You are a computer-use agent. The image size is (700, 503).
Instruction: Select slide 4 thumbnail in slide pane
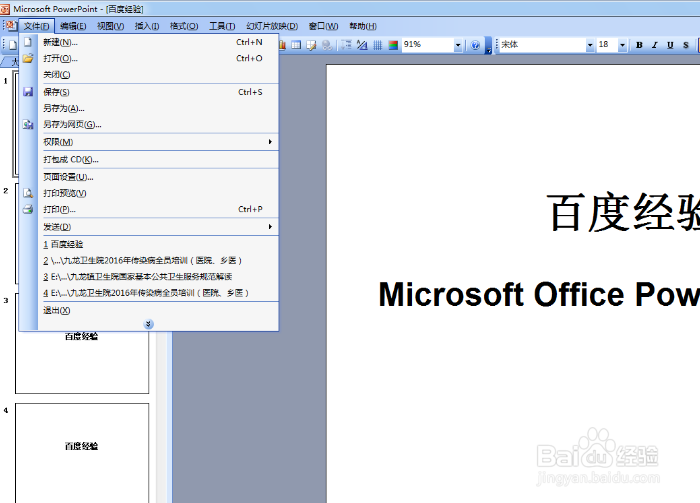point(82,453)
